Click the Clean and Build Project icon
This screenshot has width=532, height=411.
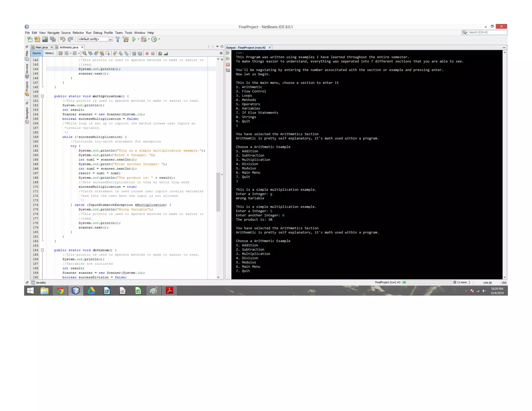pyautogui.click(x=126, y=39)
